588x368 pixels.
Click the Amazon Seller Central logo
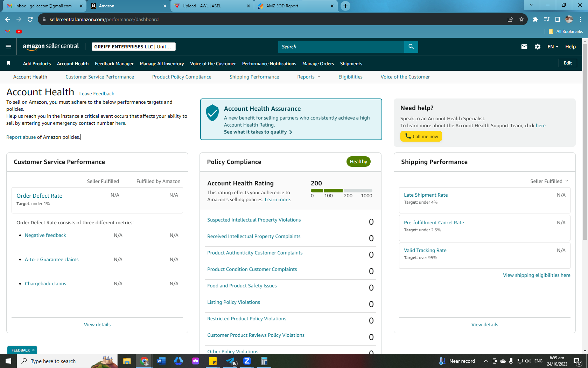click(x=51, y=47)
